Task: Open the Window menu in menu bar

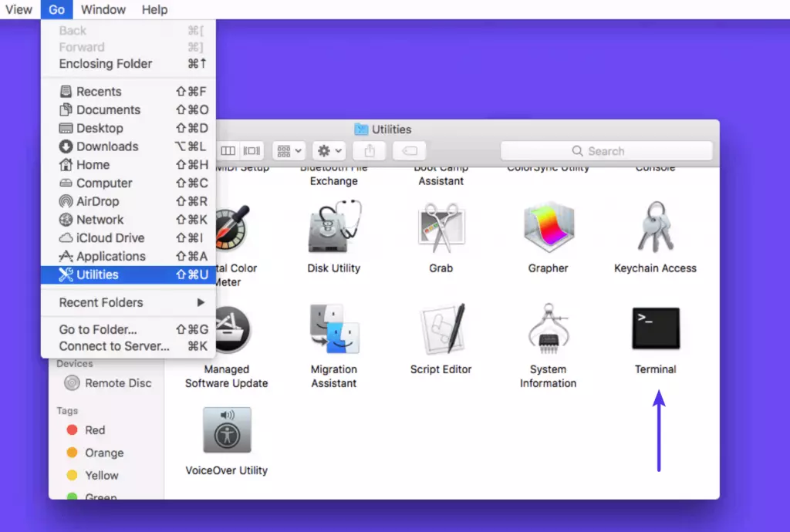Action: pyautogui.click(x=103, y=9)
